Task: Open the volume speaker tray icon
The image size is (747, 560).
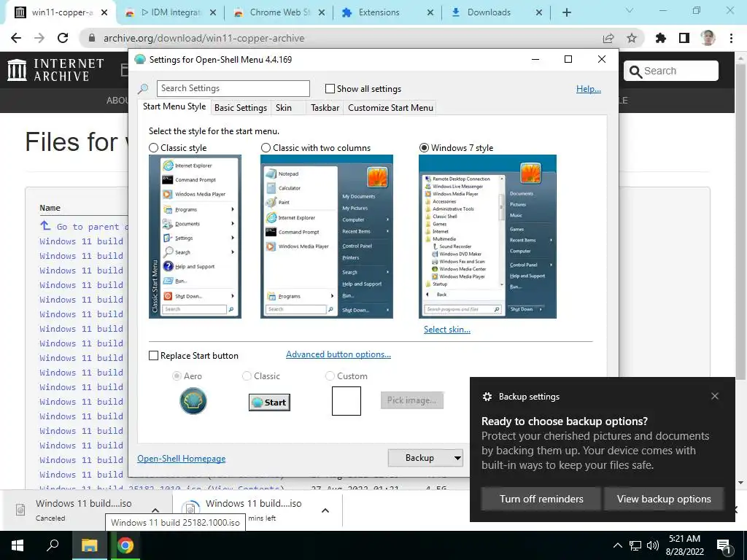Action: coord(653,545)
